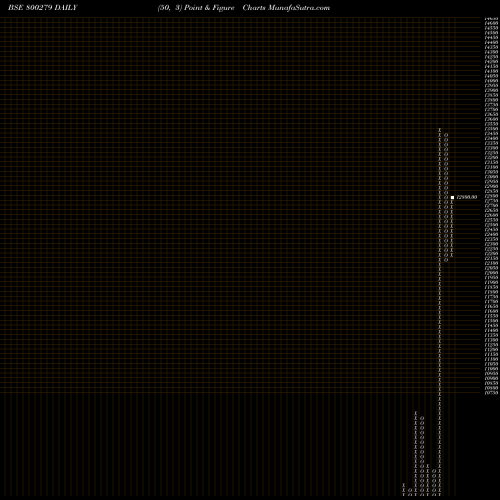
Task: Click the white square current price marker
Action: tap(452, 197)
